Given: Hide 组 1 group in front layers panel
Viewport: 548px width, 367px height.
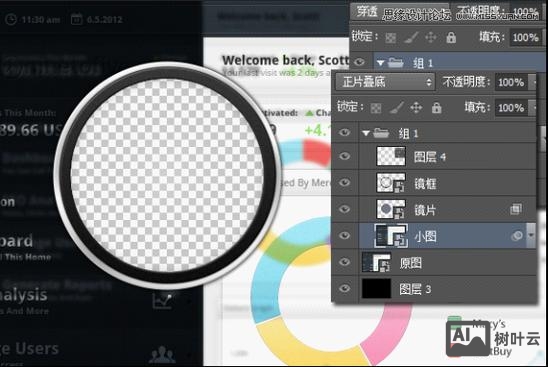Looking at the screenshot, I should [x=345, y=132].
